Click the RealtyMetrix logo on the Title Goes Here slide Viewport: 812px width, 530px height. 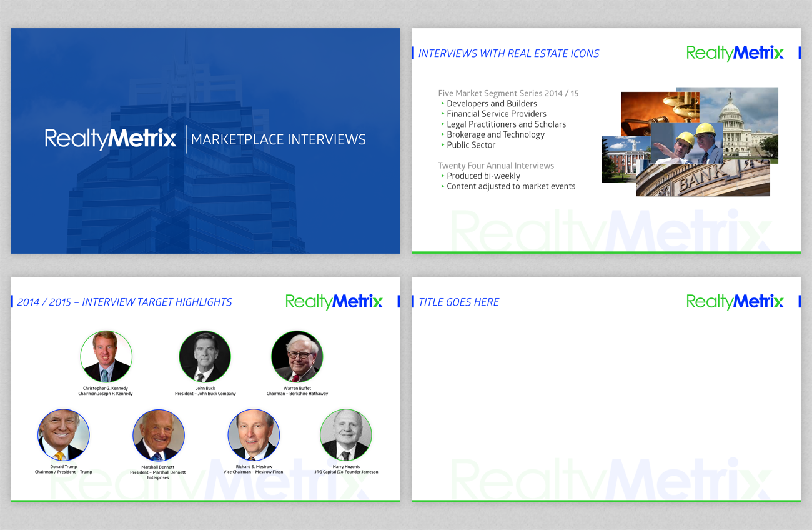pyautogui.click(x=735, y=302)
